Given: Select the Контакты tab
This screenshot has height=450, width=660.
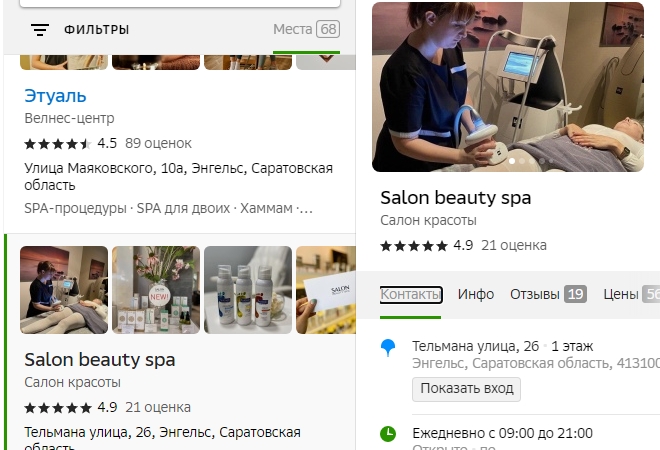Looking at the screenshot, I should point(411,294).
